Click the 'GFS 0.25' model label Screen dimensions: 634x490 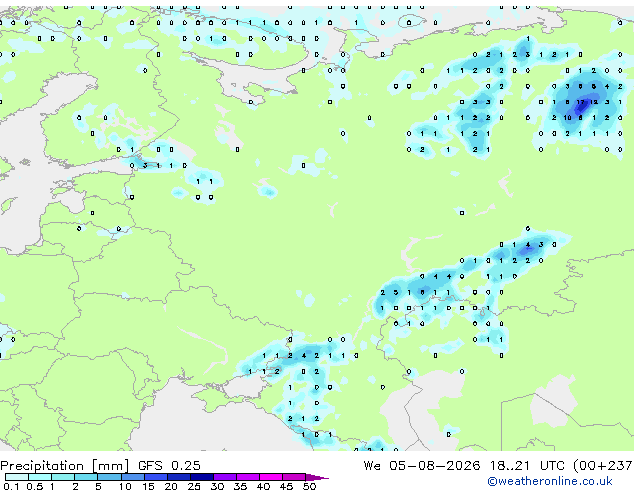[169, 466]
